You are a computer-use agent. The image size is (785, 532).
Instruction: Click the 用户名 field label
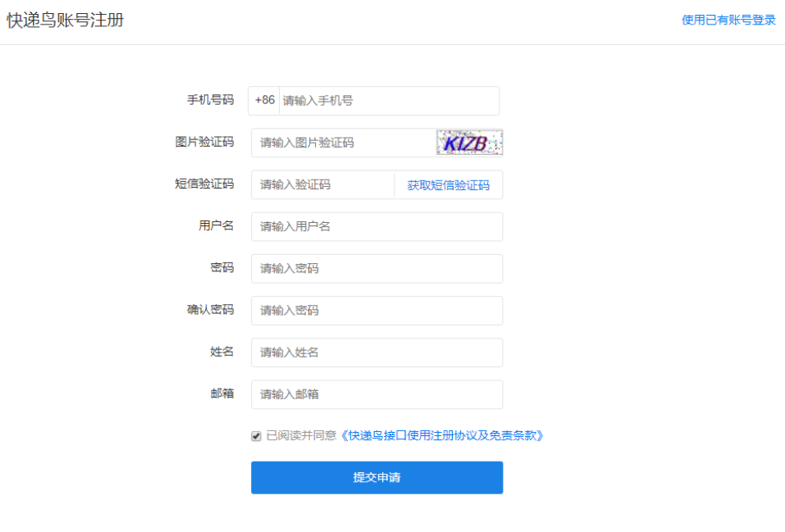217,225
